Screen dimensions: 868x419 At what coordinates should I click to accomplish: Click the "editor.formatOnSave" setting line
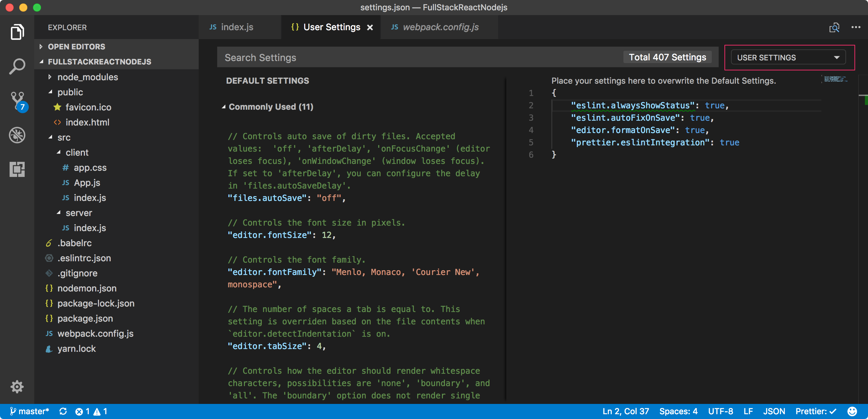[640, 130]
